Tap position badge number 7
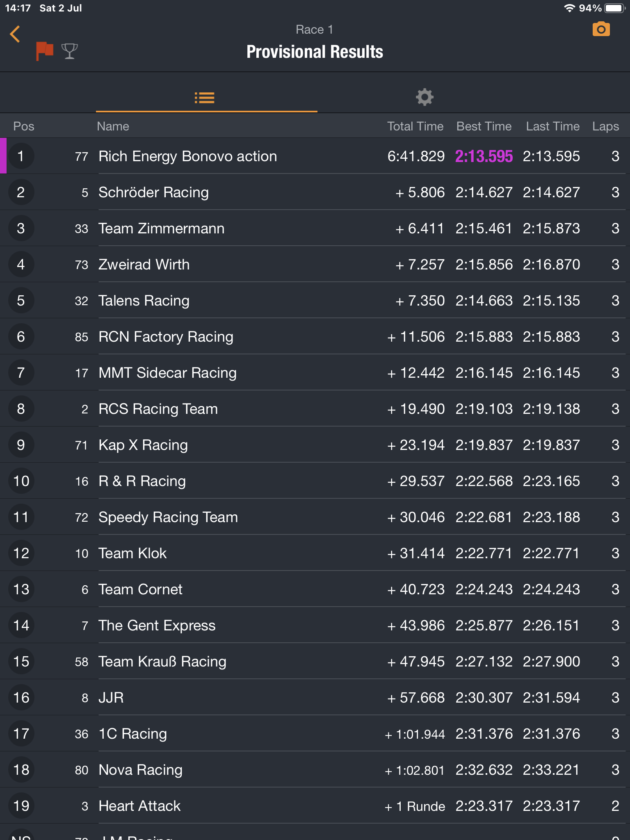 coord(21,373)
